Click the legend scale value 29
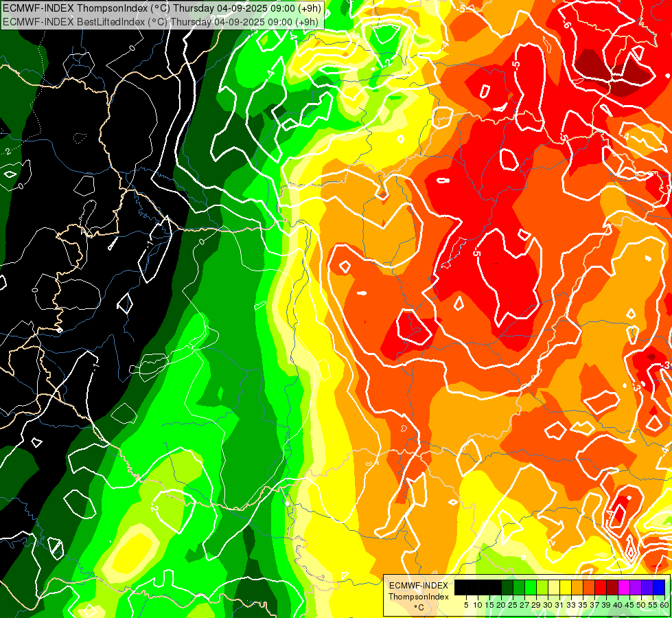This screenshot has height=618, width=672. pos(536,605)
